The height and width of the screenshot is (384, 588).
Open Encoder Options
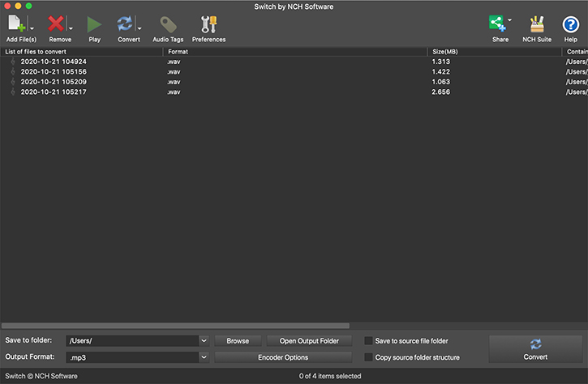click(283, 357)
